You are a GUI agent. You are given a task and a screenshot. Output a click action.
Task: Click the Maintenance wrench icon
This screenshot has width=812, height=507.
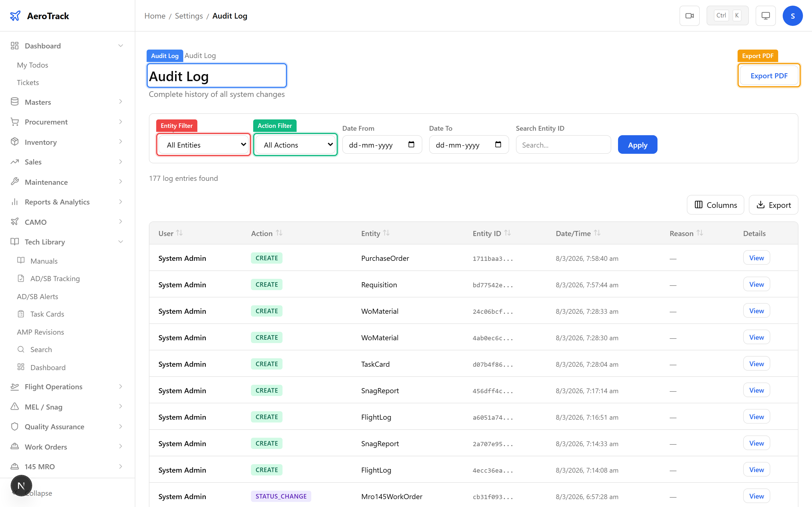(15, 182)
